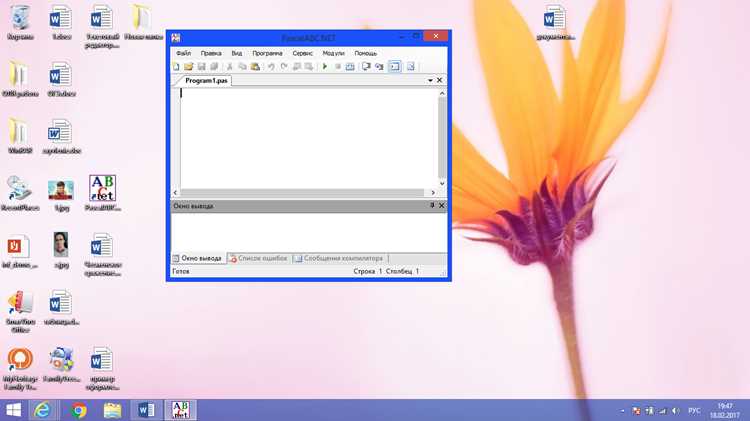Switch to Сообщения компилятора tab

point(339,258)
